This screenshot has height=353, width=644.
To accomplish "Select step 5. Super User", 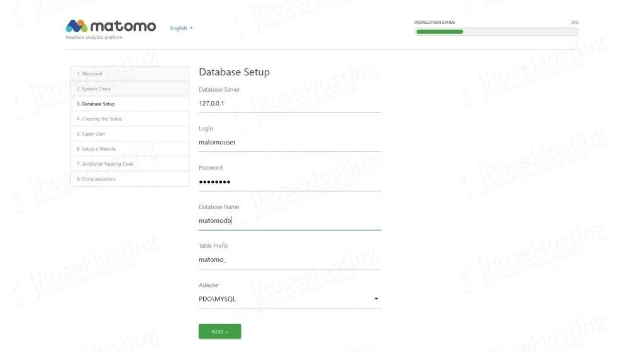I will click(x=130, y=134).
